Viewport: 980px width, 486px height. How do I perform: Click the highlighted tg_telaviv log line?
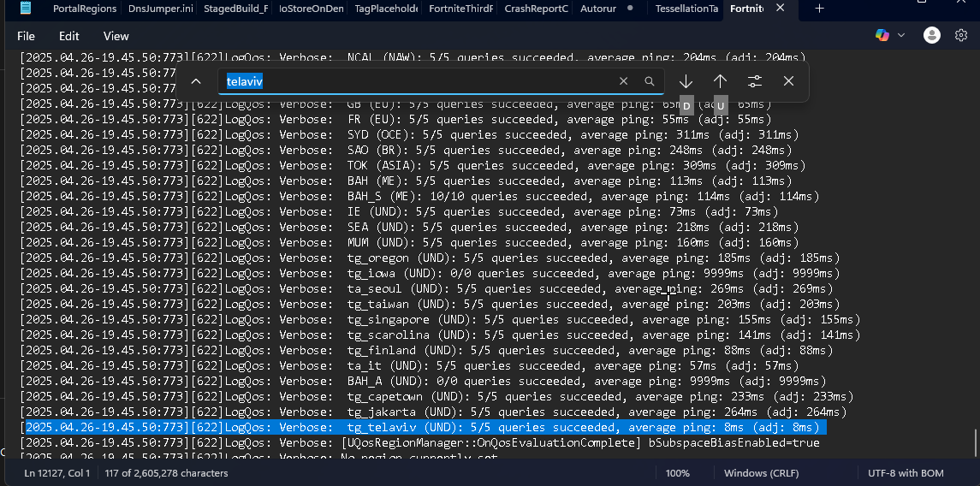(x=423, y=427)
